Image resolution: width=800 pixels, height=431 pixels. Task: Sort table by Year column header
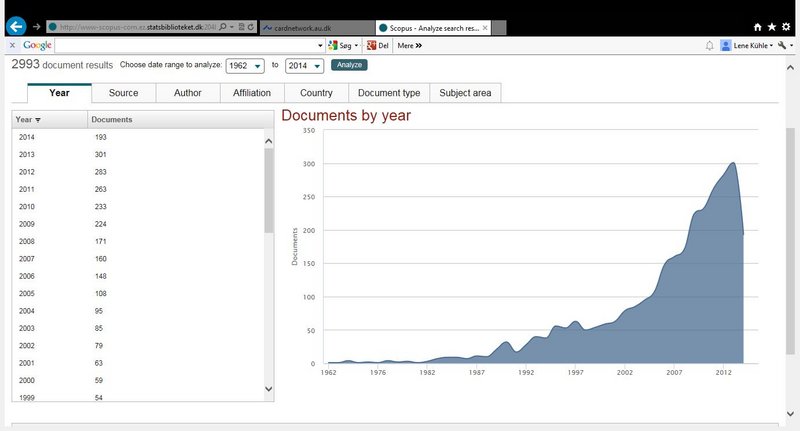click(x=30, y=120)
